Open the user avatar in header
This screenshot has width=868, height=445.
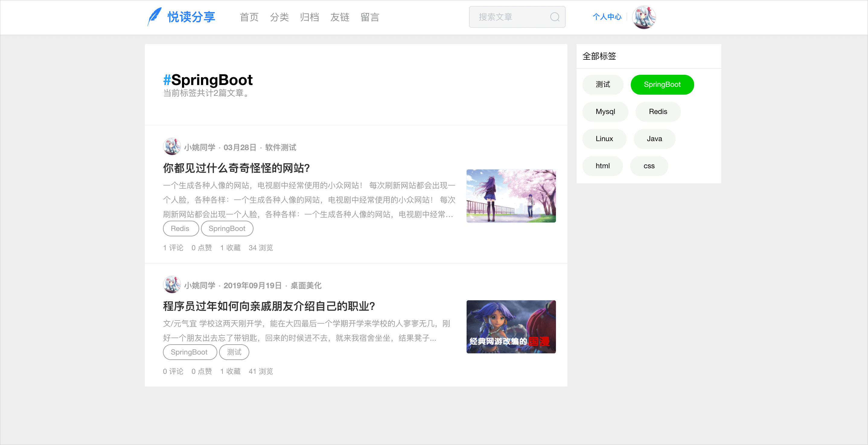(x=643, y=17)
